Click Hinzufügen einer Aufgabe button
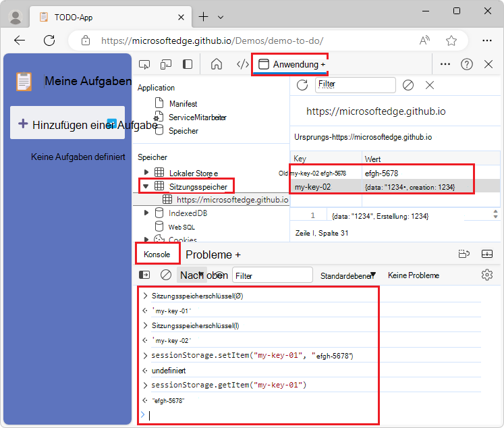This screenshot has width=504, height=428. click(x=67, y=124)
